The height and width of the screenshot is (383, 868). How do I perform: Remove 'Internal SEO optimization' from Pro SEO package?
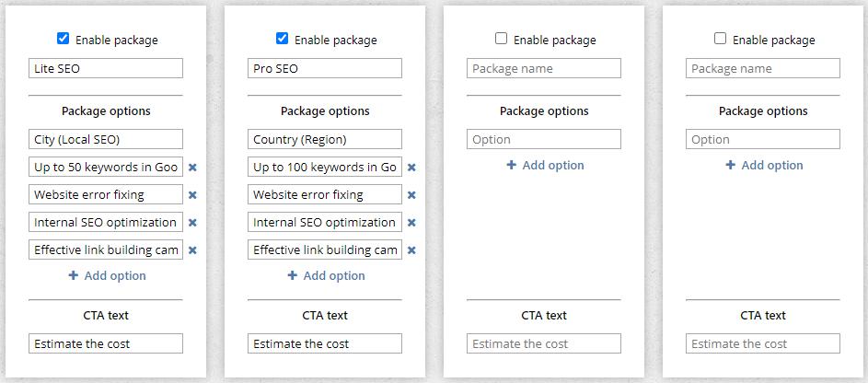tap(411, 223)
